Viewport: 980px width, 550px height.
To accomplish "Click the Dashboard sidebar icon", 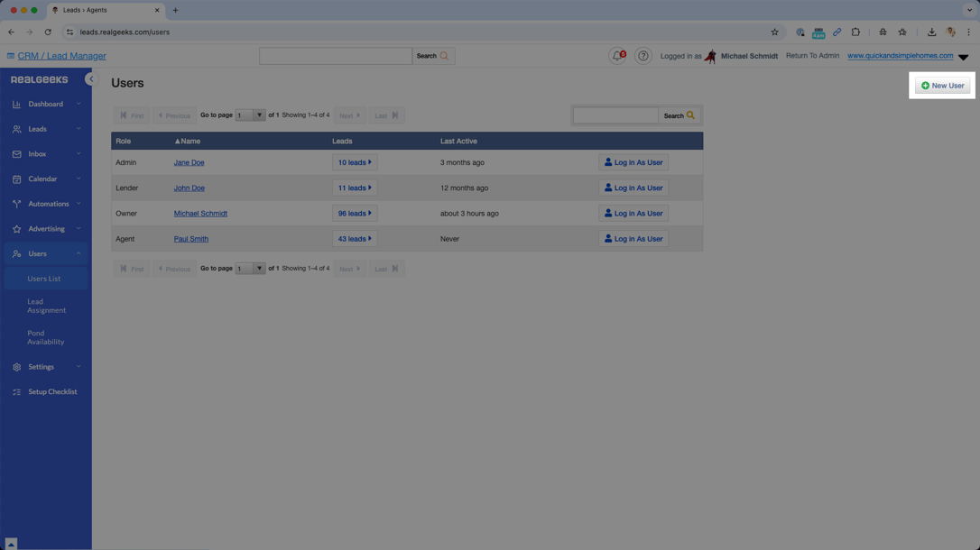I will 16,105.
